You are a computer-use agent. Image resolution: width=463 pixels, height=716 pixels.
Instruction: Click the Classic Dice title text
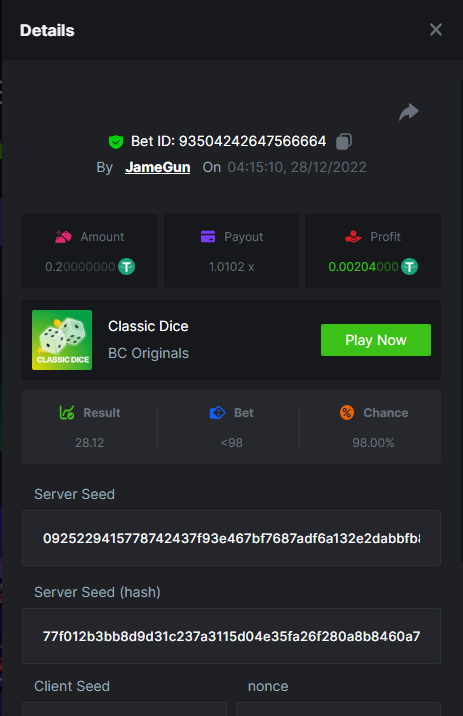click(148, 326)
